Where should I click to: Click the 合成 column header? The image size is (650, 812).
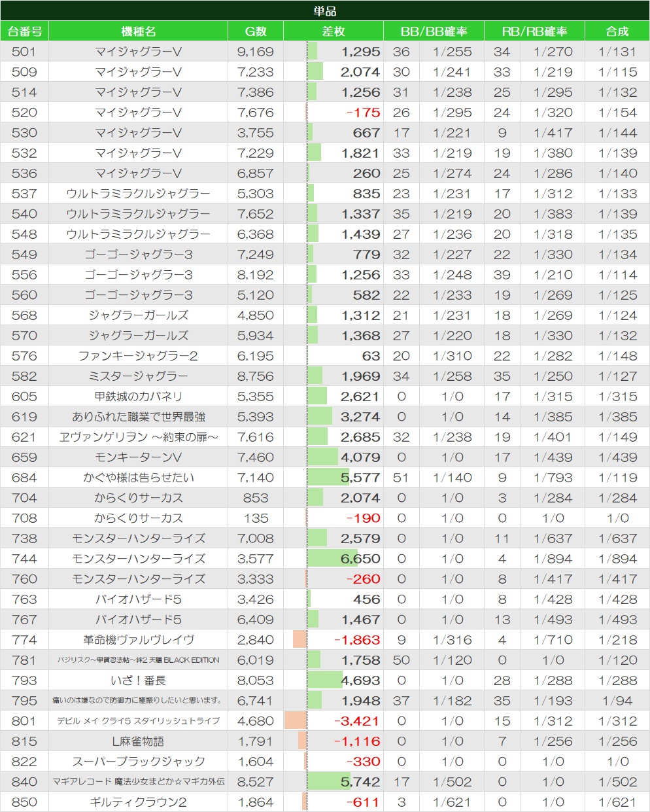tap(617, 31)
